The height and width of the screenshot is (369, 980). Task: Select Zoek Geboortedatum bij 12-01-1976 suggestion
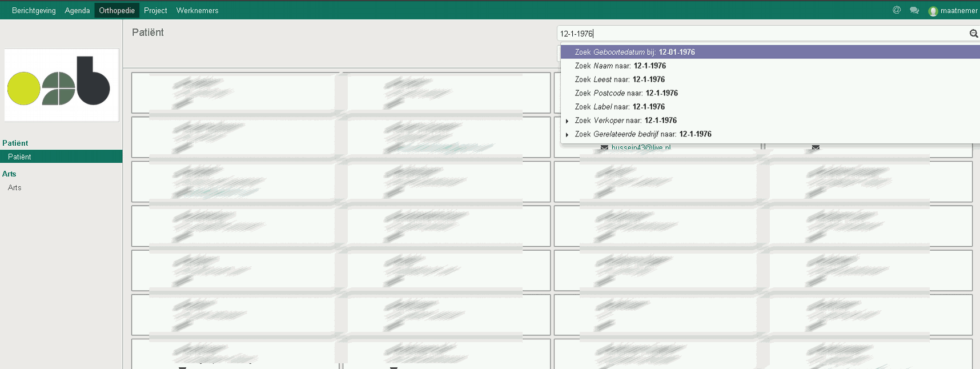click(x=770, y=52)
